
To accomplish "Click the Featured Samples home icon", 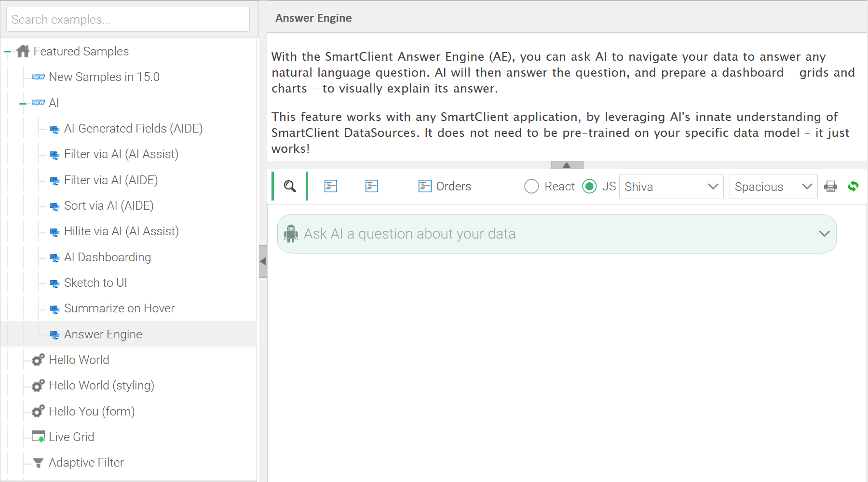I will [x=23, y=51].
